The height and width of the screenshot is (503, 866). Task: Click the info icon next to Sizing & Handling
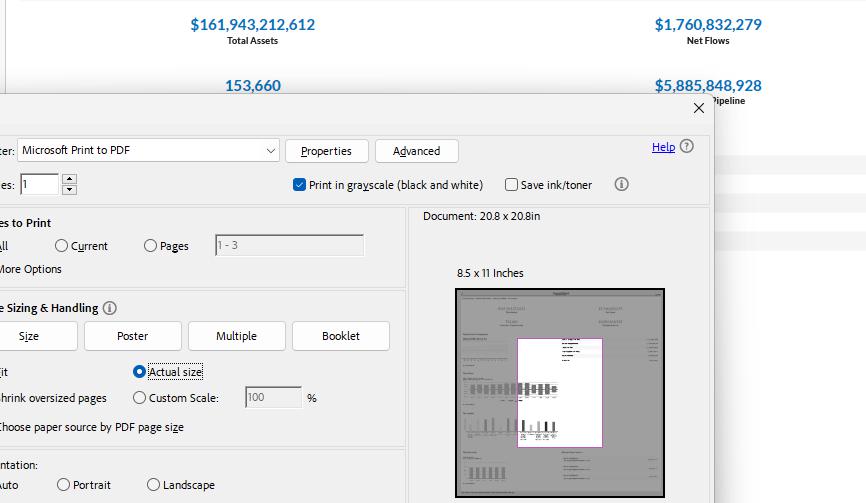pyautogui.click(x=110, y=308)
